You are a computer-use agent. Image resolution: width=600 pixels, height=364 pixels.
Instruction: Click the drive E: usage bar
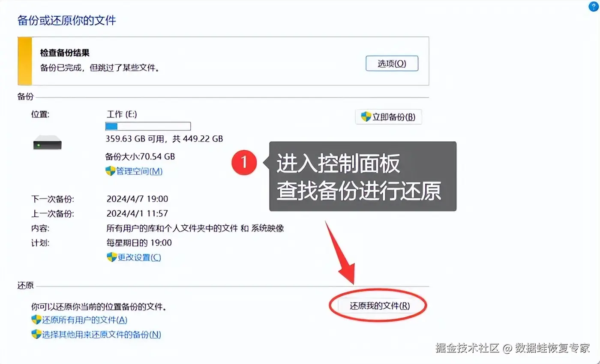point(148,126)
